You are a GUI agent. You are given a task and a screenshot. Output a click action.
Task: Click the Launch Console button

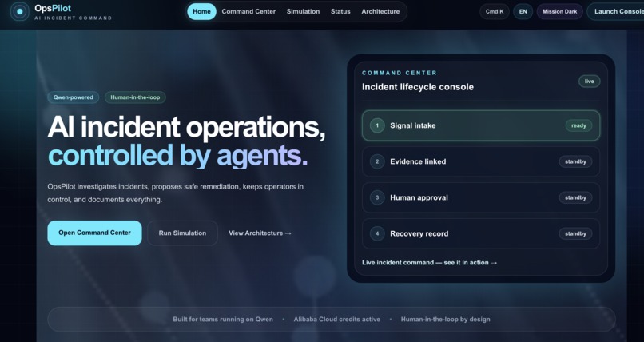[x=615, y=11]
